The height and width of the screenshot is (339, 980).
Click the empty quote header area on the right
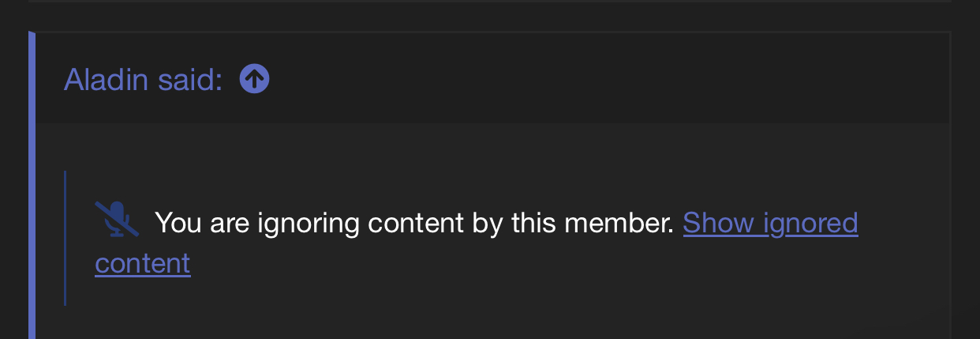click(608, 78)
